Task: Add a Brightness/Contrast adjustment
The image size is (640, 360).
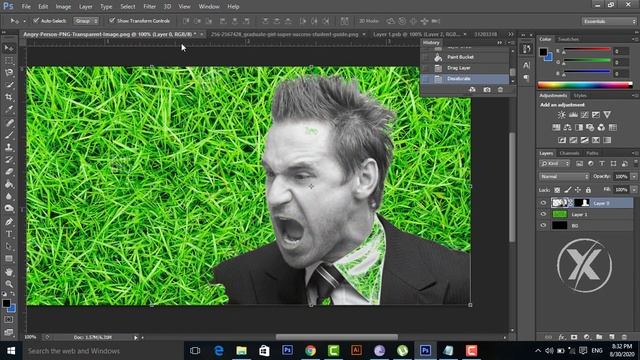Action: (562, 115)
